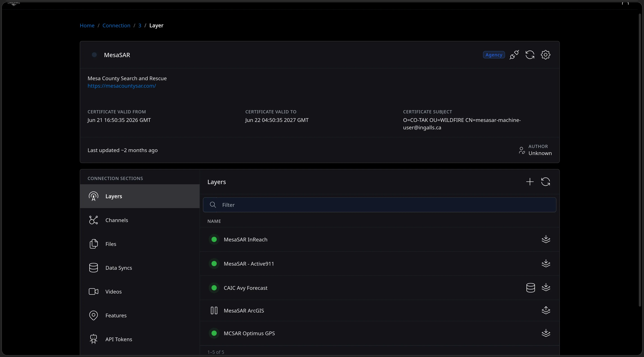Add a new layer with plus icon
The height and width of the screenshot is (357, 644).
pyautogui.click(x=530, y=182)
